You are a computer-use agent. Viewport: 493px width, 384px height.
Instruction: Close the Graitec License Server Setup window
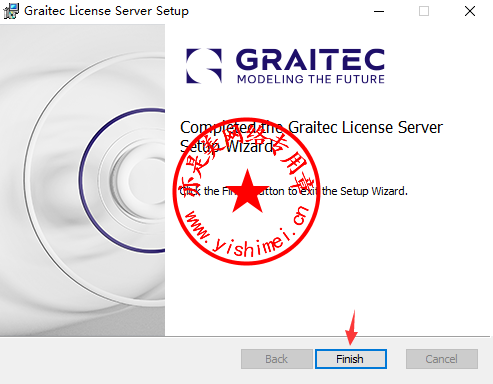pyautogui.click(x=470, y=11)
